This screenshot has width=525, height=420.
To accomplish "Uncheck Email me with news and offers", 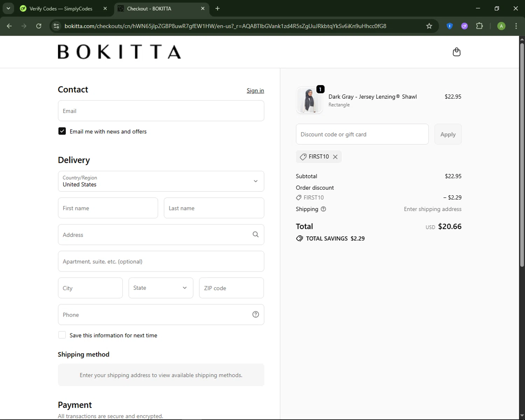I will [x=62, y=131].
